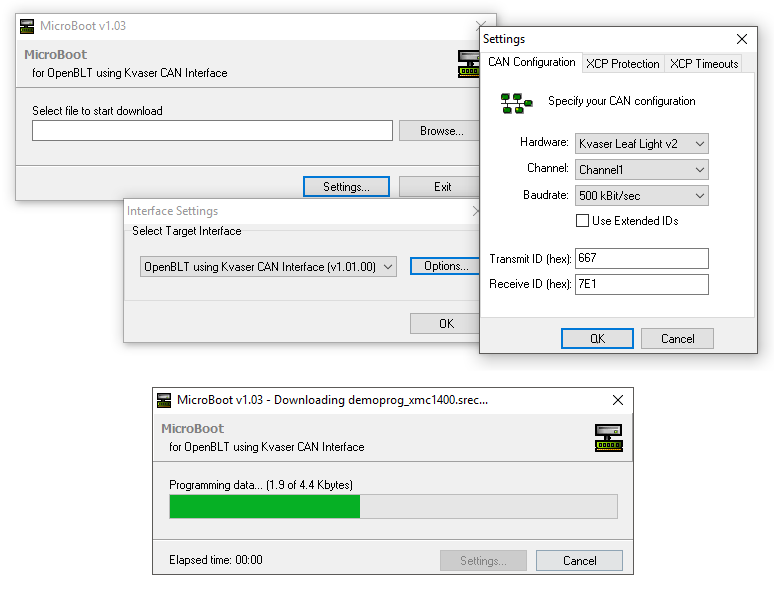This screenshot has width=774, height=600.
Task: Open the Select Target Interface dropdown
Action: pos(268,266)
